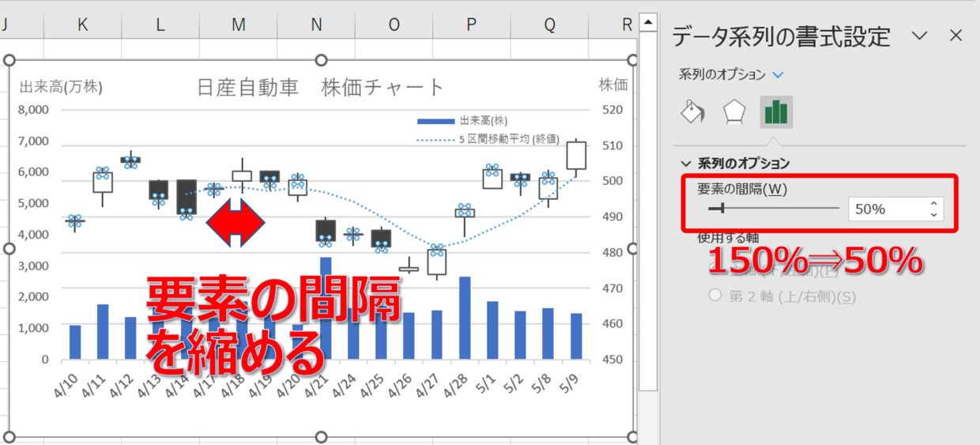
Task: Click the 5 区間移動平均 (終値) legend entry
Action: click(x=488, y=141)
